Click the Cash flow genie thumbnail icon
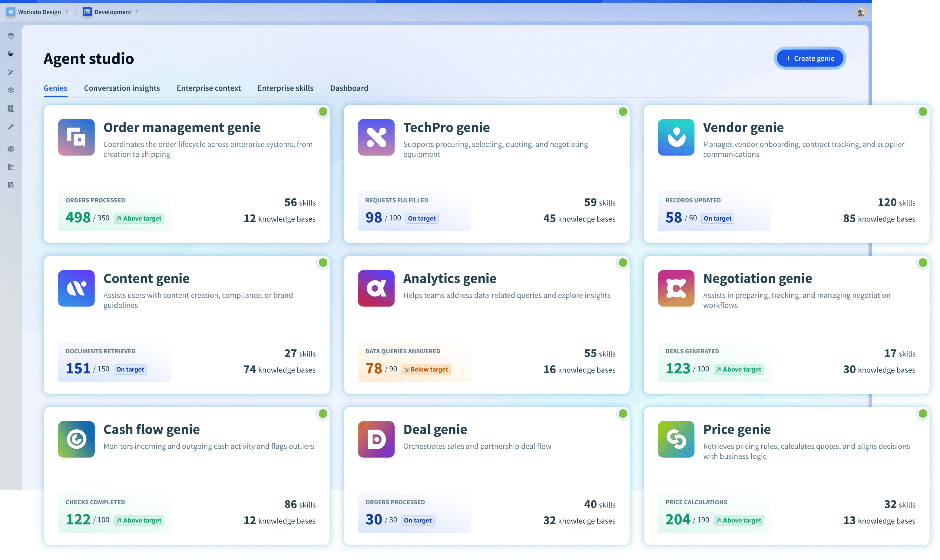 [x=76, y=439]
